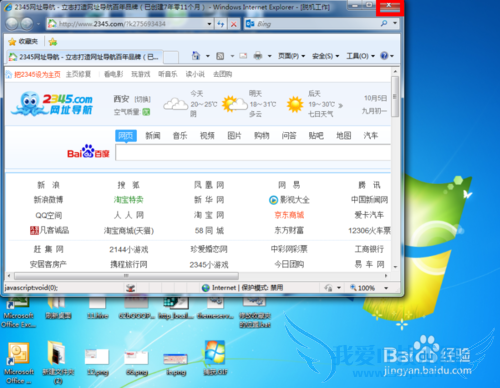
Task: Open the 工具(O) tools menu
Action: [x=360, y=56]
